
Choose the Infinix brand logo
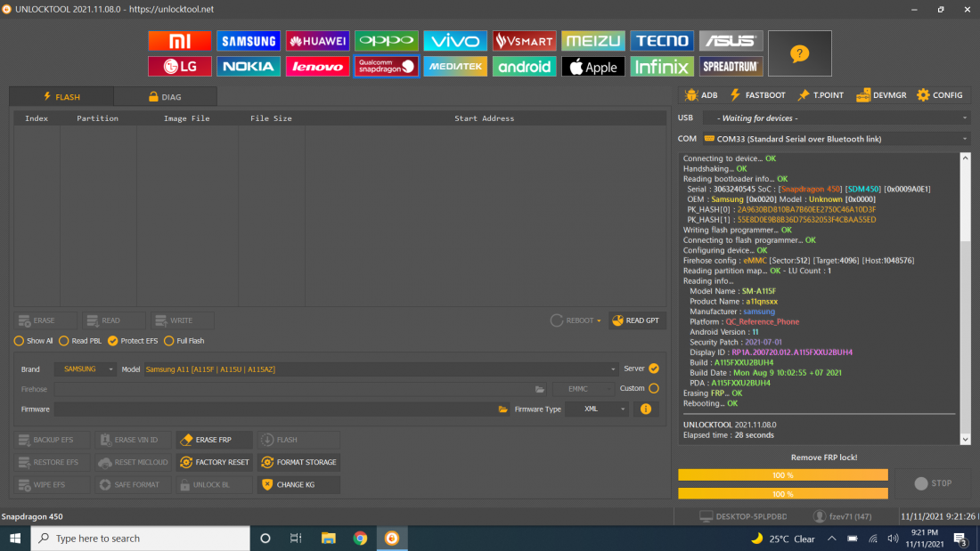[x=662, y=66]
